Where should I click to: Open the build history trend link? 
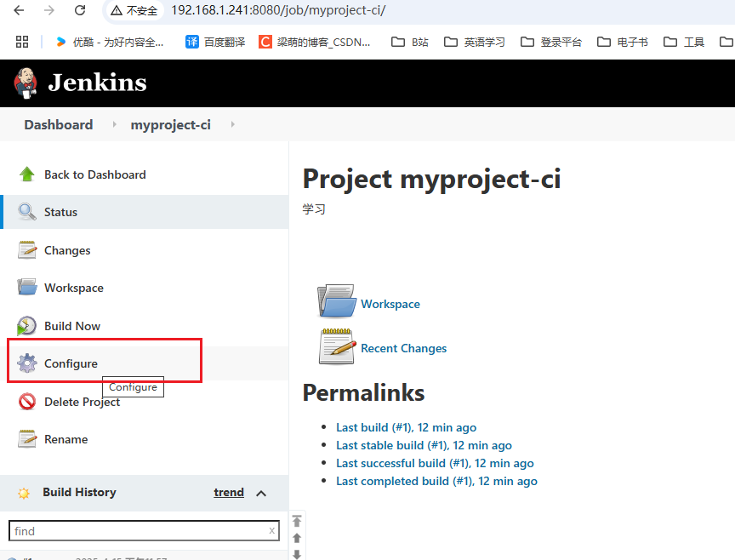pos(229,492)
